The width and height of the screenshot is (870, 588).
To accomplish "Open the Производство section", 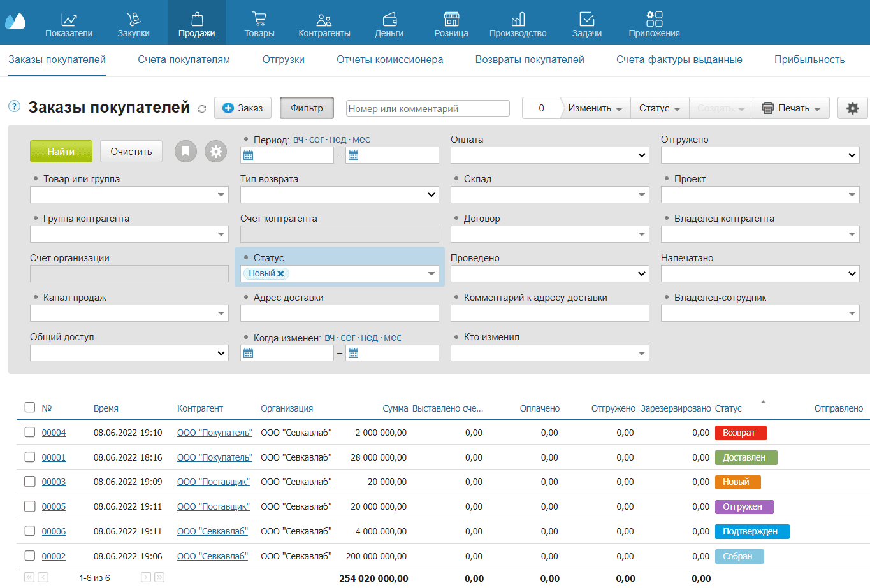I will pyautogui.click(x=518, y=24).
